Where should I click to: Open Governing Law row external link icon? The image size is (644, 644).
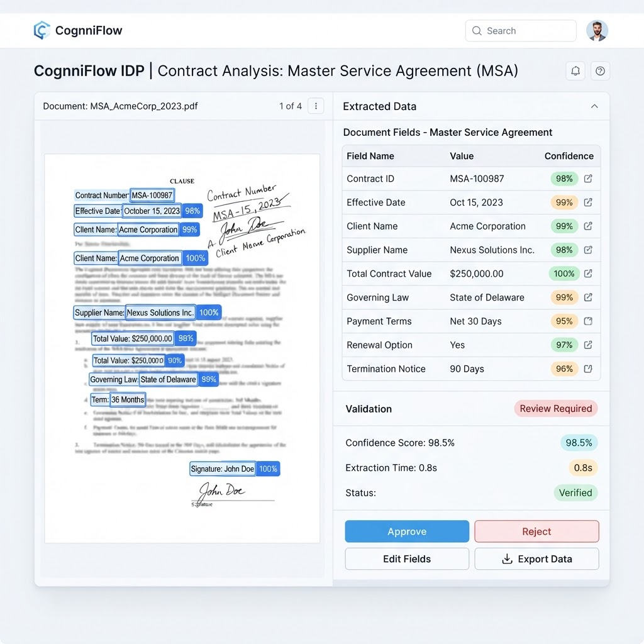[588, 297]
